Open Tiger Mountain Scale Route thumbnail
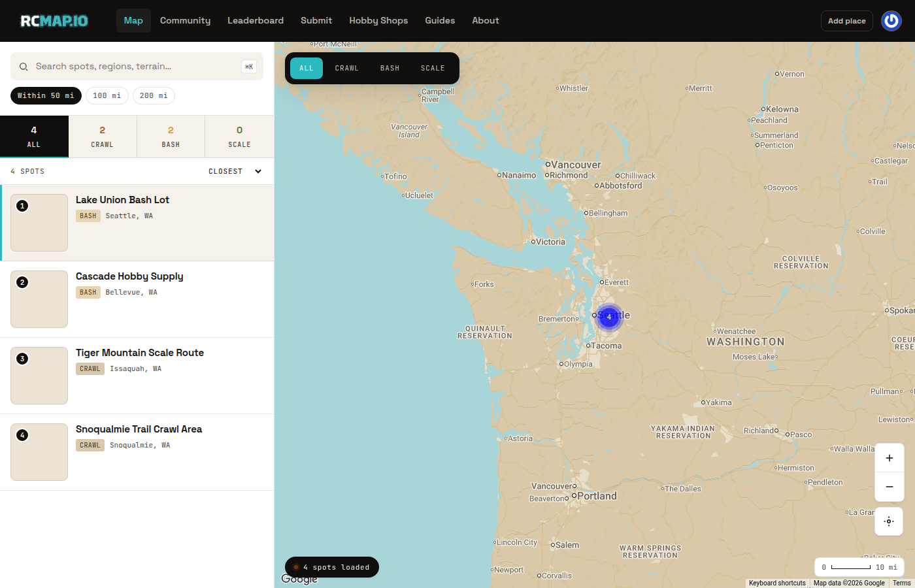The image size is (915, 588). 39,376
